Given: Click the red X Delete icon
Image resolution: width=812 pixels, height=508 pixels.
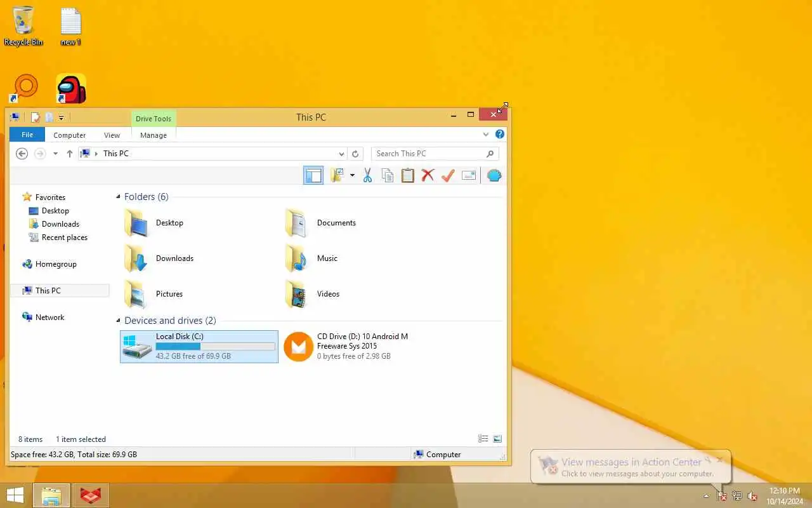Looking at the screenshot, I should 428,176.
